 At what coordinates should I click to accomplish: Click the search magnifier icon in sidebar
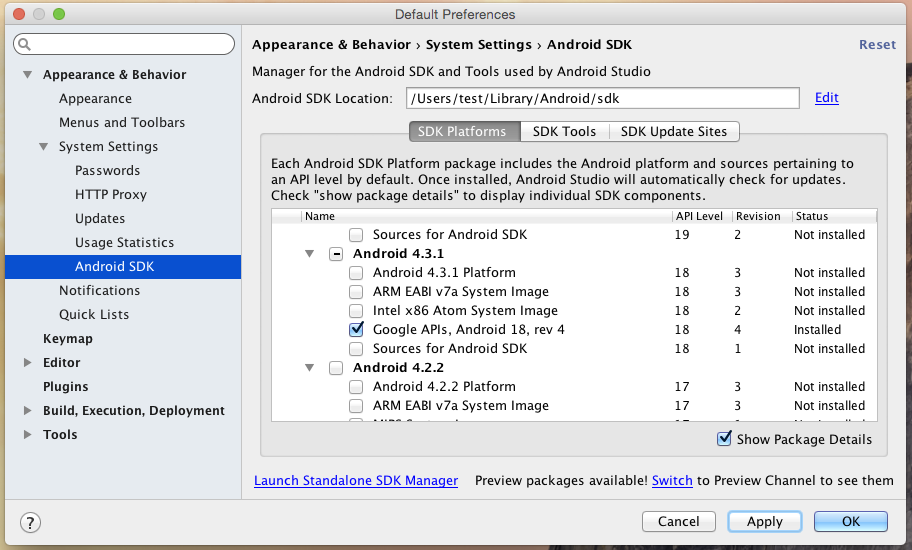coord(24,44)
